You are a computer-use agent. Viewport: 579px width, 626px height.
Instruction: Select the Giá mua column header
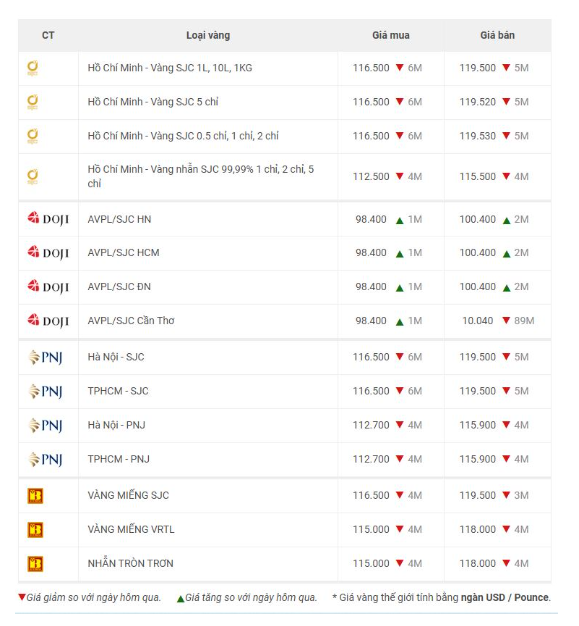tap(391, 35)
